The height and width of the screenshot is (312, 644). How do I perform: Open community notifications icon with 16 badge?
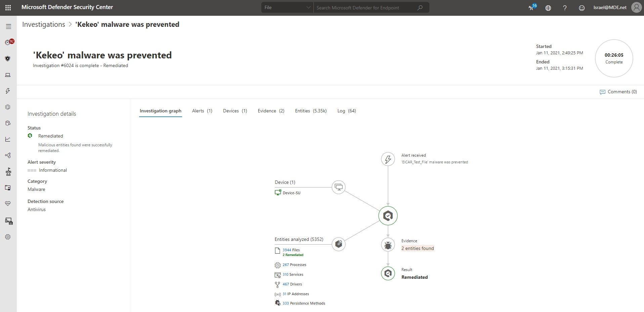pyautogui.click(x=532, y=7)
